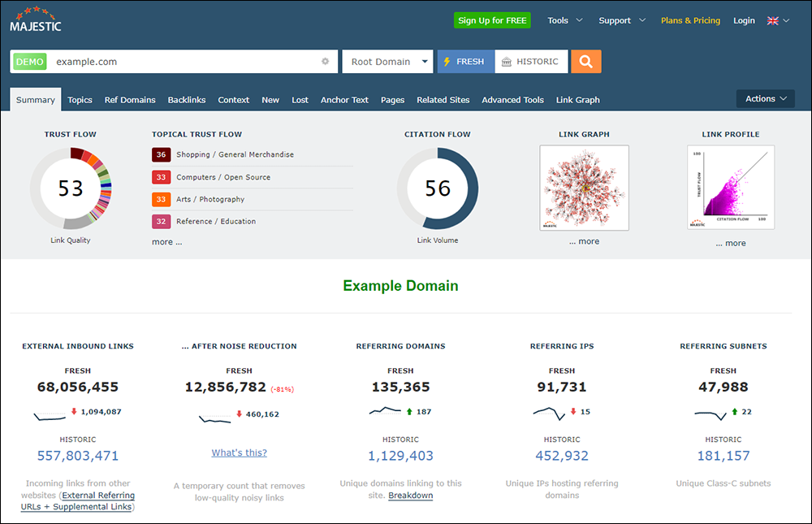
Task: Open the Root Domain dropdown
Action: (x=388, y=62)
